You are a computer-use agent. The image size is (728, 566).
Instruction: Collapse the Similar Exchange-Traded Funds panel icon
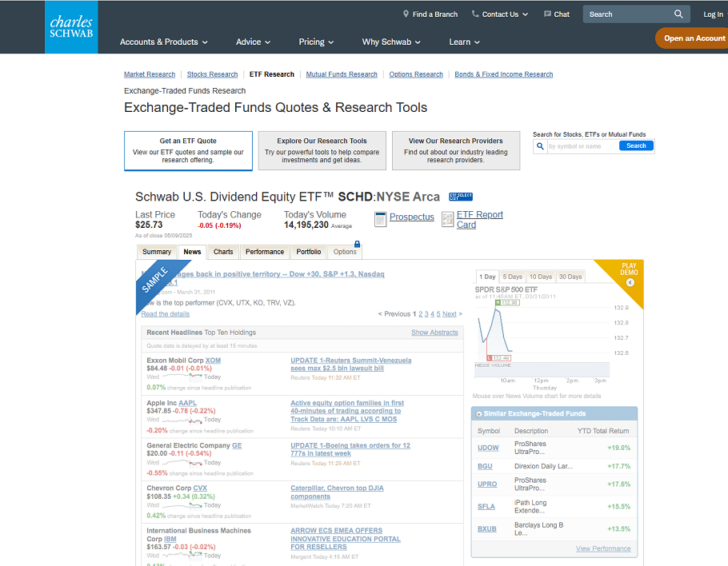click(x=478, y=414)
